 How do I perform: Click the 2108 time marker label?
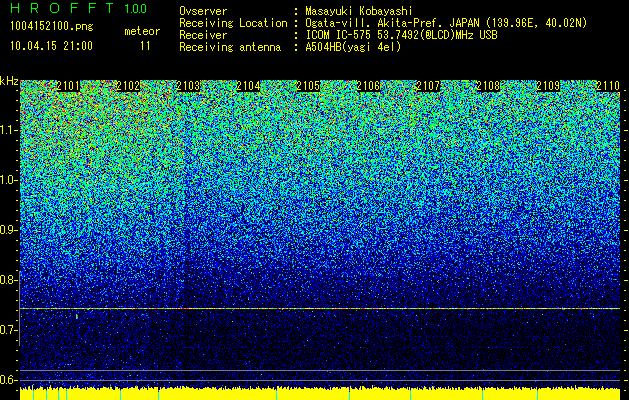[x=488, y=86]
